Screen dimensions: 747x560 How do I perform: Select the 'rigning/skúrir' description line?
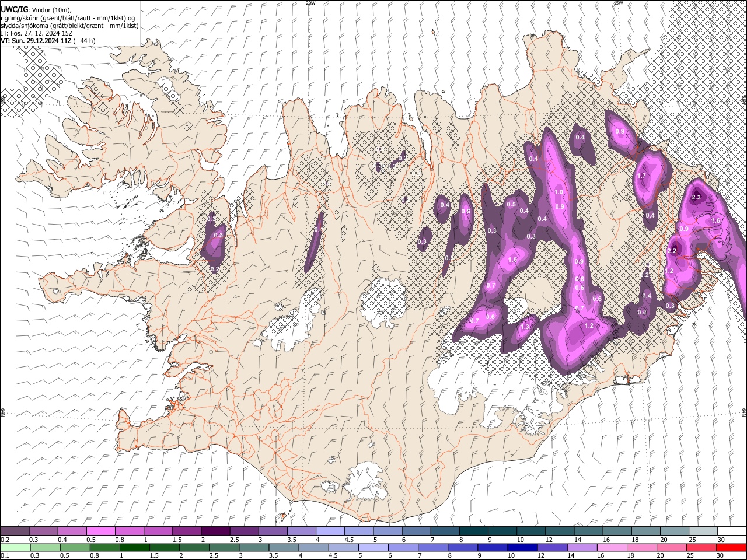point(68,18)
